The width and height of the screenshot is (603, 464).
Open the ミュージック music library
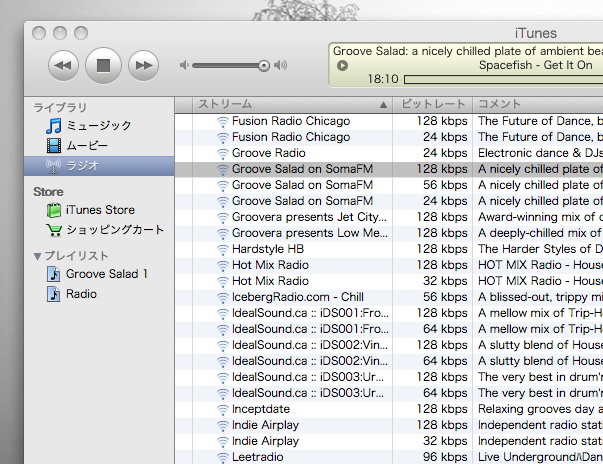(99, 125)
